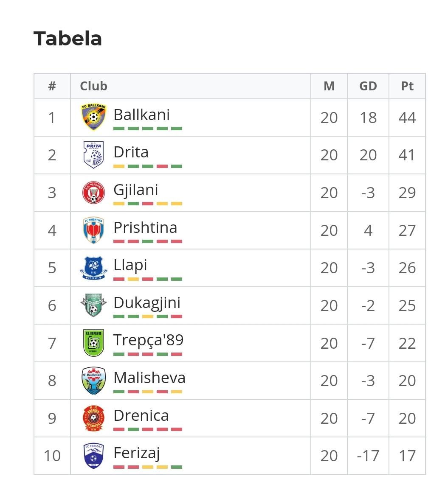Click Drita's yellow draw form marker
This screenshot has width=445, height=504.
click(119, 166)
